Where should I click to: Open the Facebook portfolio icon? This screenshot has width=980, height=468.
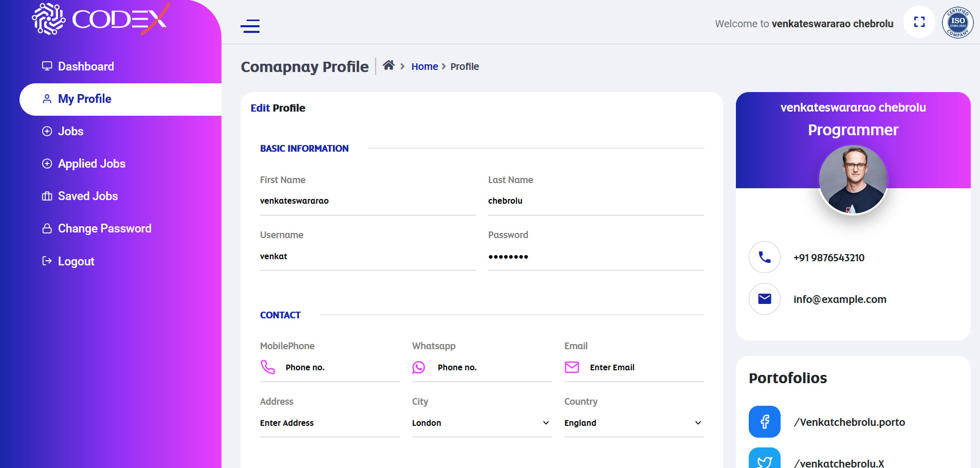(x=765, y=422)
